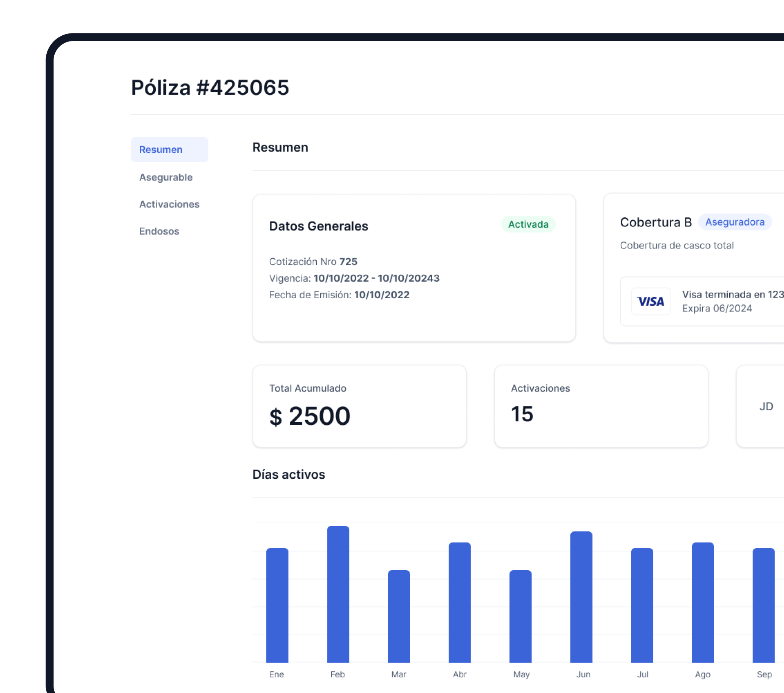Click the Activaciones card label

click(x=540, y=388)
